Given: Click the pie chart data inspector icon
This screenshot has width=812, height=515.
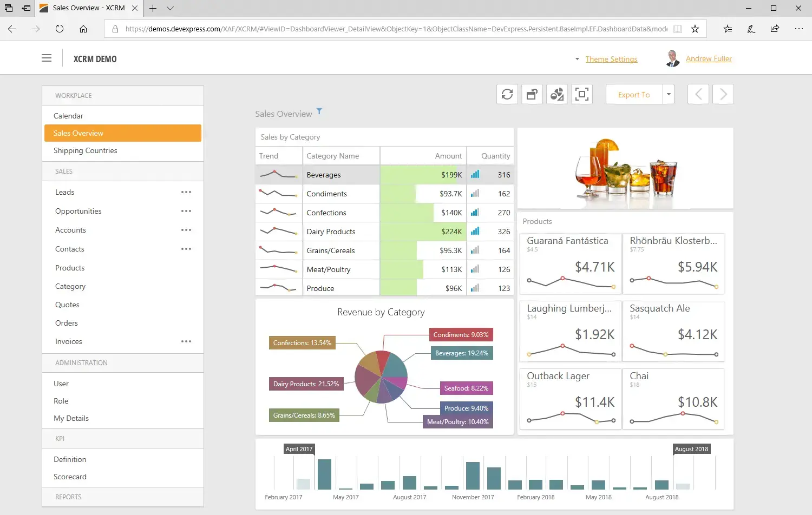Looking at the screenshot, I should pos(557,94).
